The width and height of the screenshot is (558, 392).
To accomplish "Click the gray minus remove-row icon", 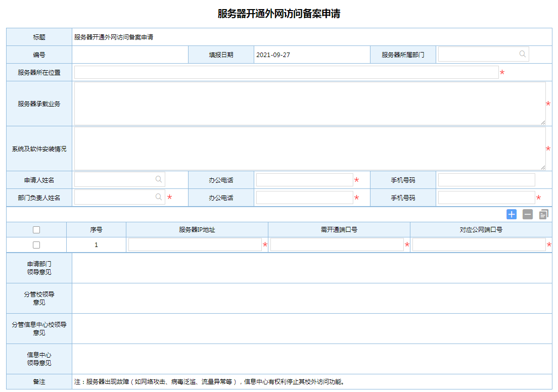I will tap(528, 214).
